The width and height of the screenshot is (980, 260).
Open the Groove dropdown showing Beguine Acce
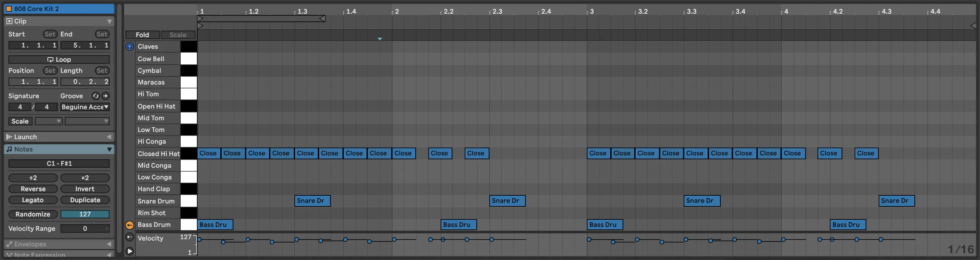[85, 107]
